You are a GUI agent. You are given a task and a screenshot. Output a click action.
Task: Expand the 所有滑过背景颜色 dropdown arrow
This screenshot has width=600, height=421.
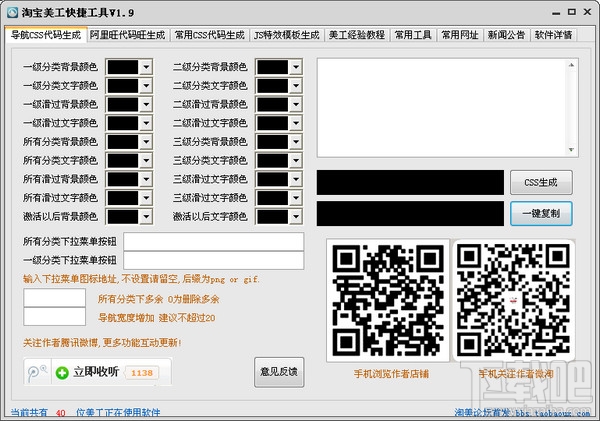click(146, 179)
